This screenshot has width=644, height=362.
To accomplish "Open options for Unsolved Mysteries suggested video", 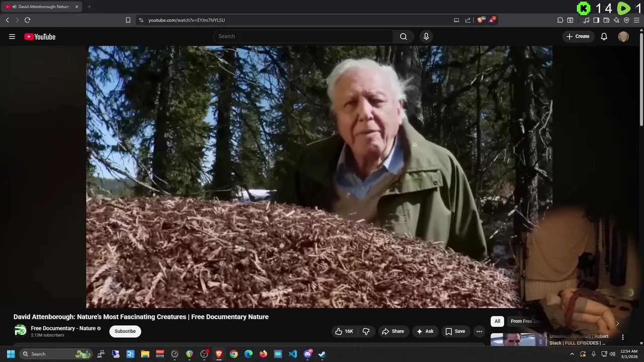I will click(622, 337).
